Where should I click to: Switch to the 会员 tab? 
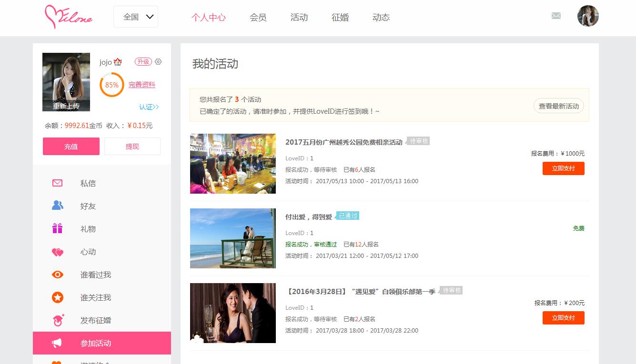(x=258, y=17)
